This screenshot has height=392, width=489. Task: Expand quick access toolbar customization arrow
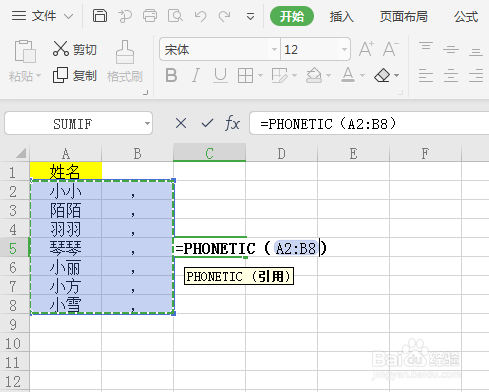[250, 16]
